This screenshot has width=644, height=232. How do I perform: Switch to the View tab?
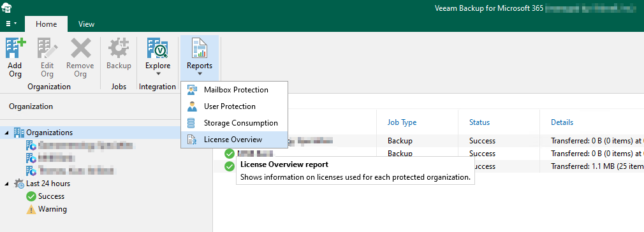[x=86, y=24]
